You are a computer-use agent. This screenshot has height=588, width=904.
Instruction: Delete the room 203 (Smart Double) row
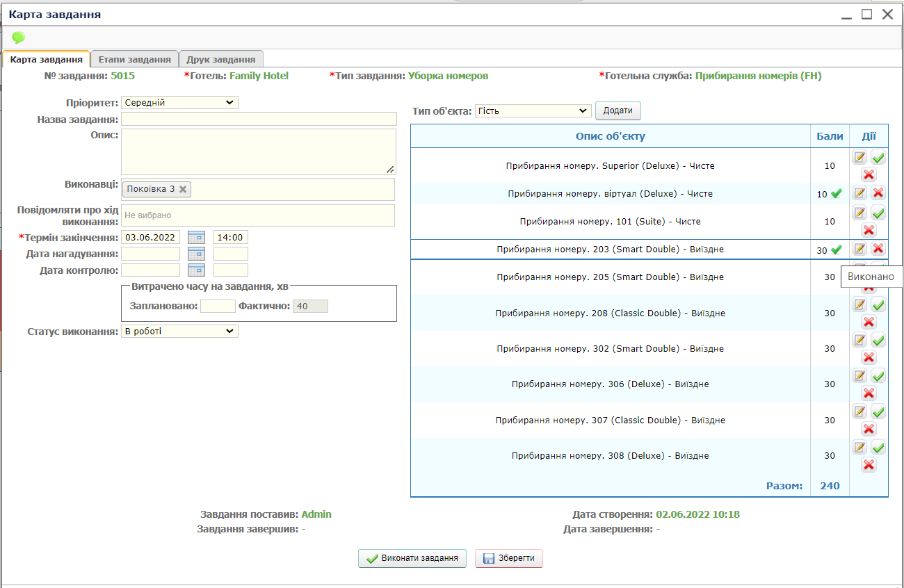click(878, 249)
